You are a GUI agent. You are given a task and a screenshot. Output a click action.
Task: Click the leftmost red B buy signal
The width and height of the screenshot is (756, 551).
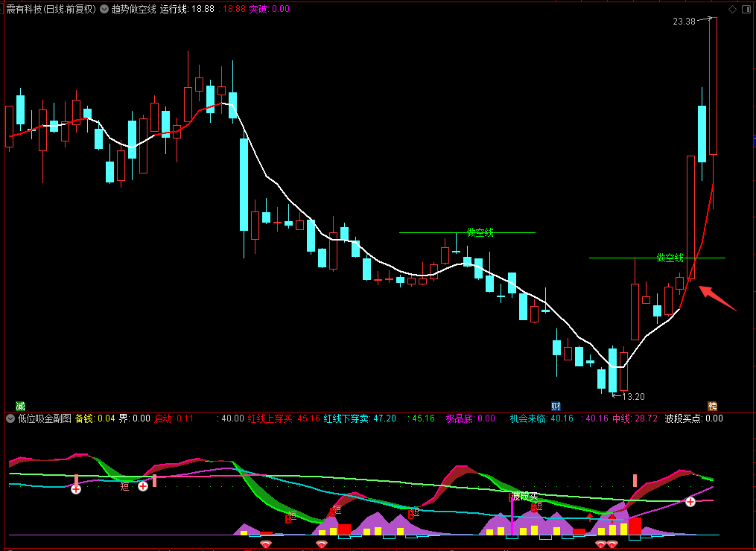(x=288, y=519)
